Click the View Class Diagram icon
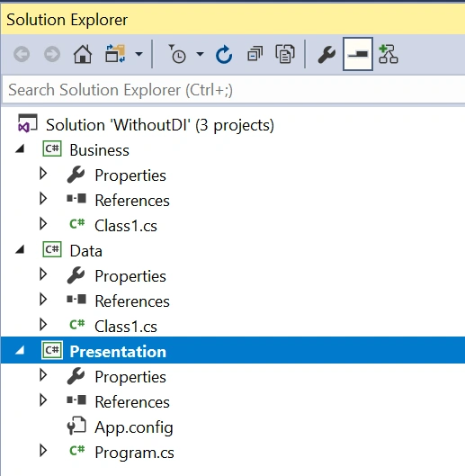This screenshot has width=465, height=476. coord(389,54)
